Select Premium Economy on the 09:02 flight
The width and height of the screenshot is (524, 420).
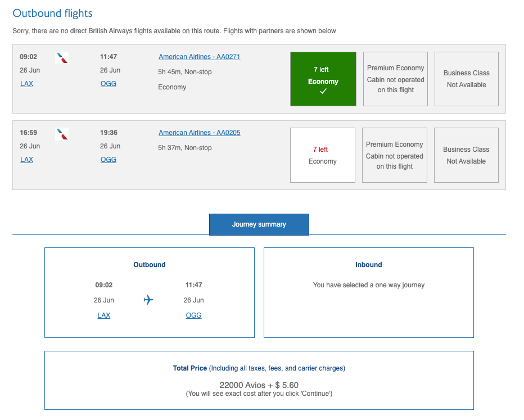coord(395,79)
